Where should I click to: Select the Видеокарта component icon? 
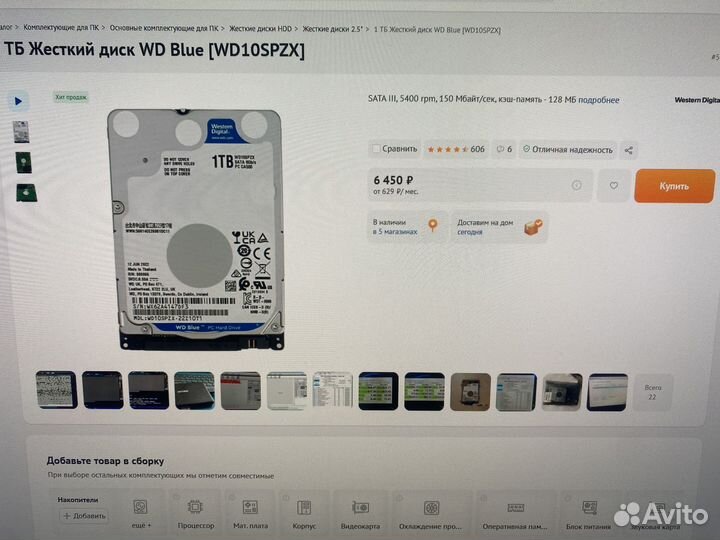coord(360,507)
